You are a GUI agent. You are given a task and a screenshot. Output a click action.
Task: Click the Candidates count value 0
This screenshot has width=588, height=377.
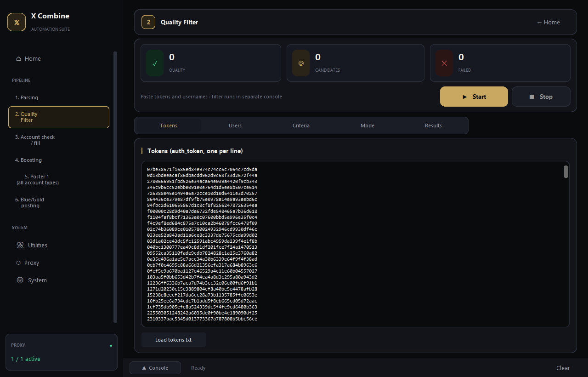[318, 57]
